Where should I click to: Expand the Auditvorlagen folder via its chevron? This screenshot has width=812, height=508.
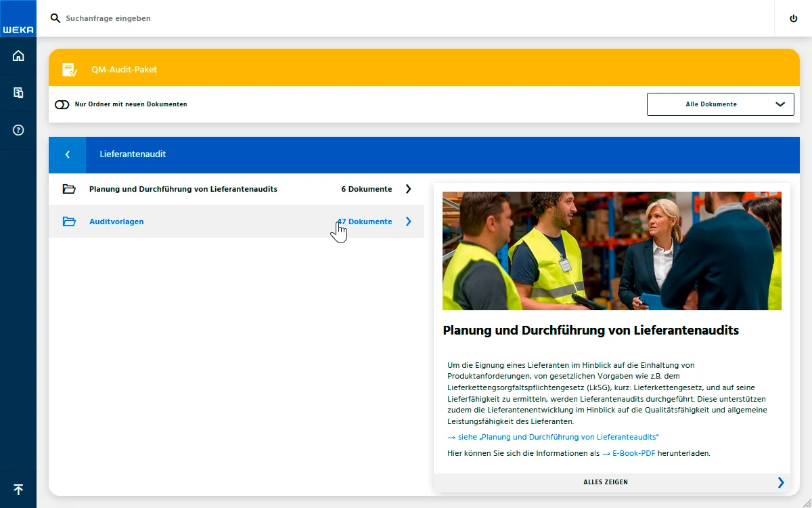coord(408,221)
